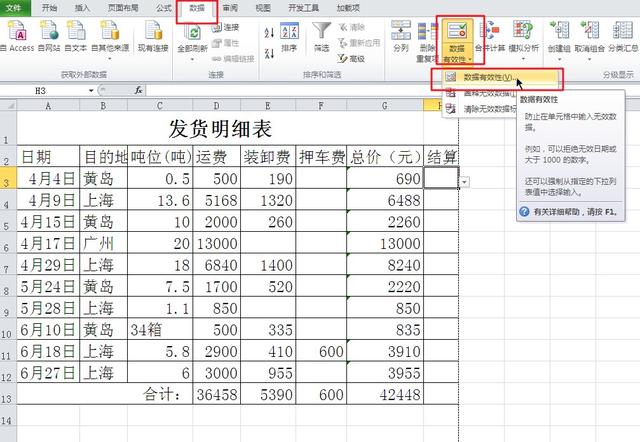The width and height of the screenshot is (640, 442).
Task: Expand the What-If Analysis (模拟分析) dropdown arrow
Action: (523, 59)
